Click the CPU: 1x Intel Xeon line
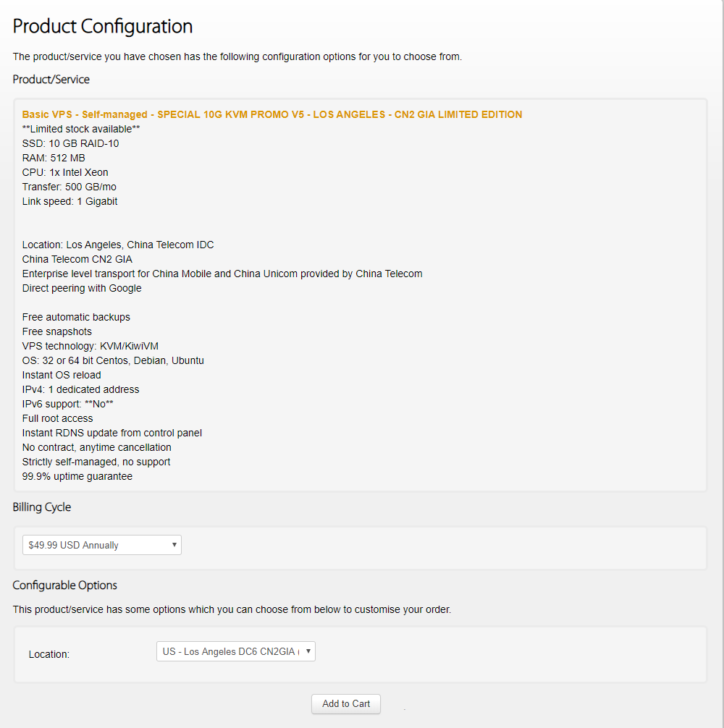Image resolution: width=724 pixels, height=728 pixels. [x=65, y=172]
